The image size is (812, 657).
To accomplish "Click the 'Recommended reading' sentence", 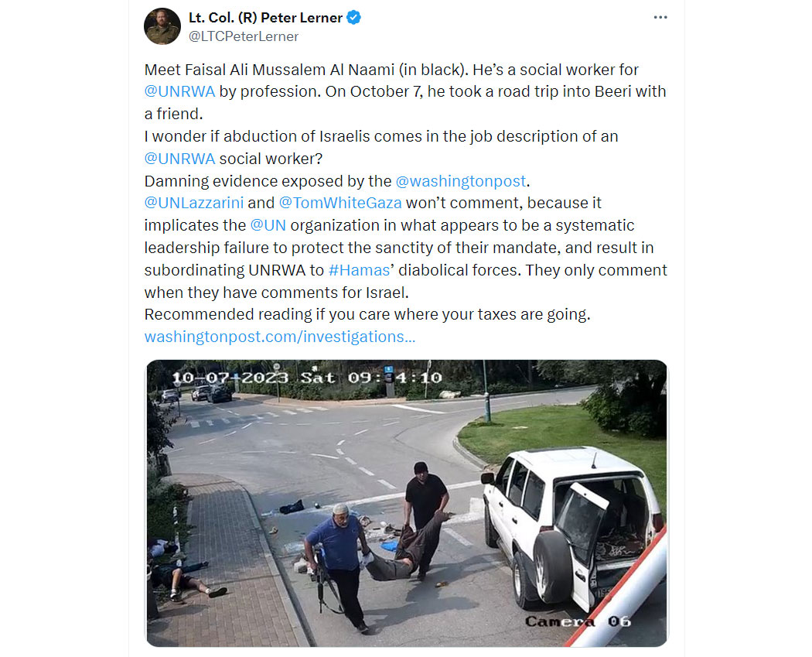I will [367, 314].
